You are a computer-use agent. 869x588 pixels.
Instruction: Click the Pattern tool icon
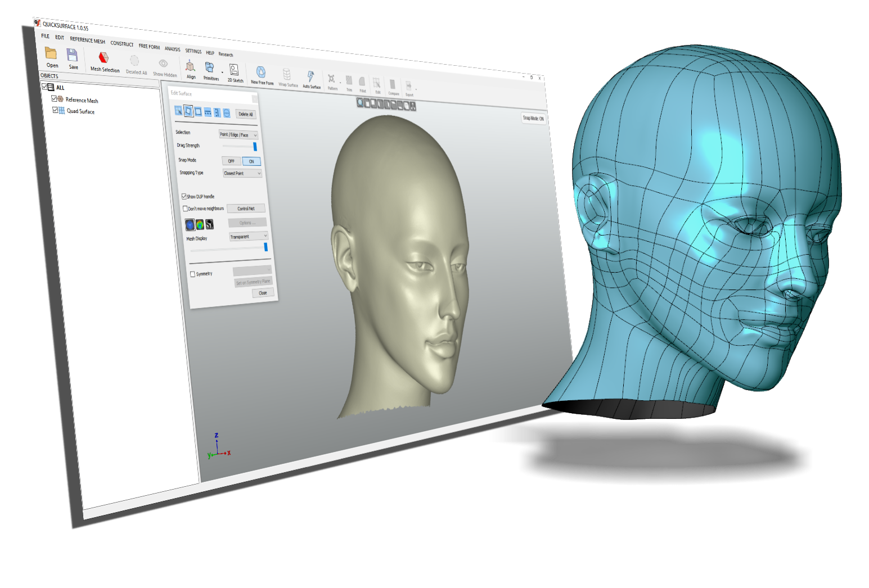coord(331,79)
